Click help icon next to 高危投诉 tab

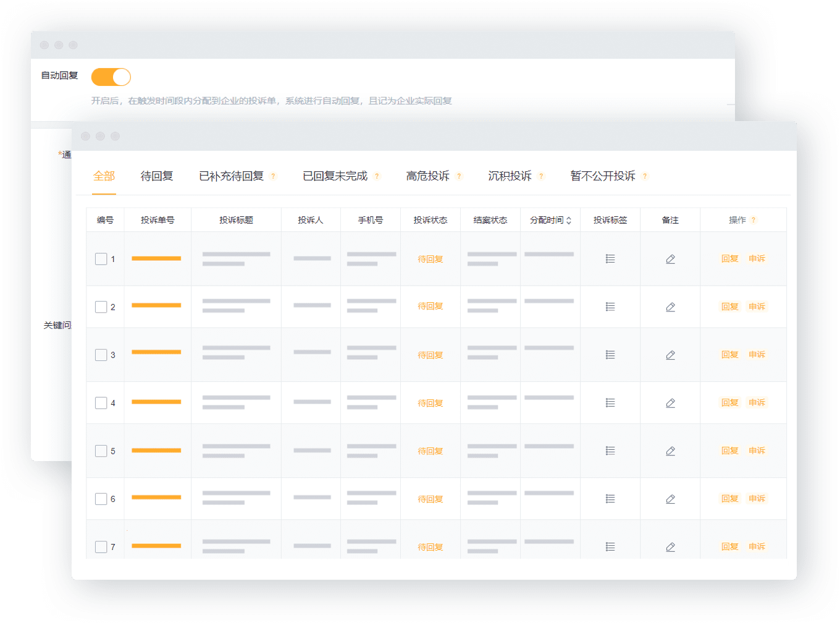coord(459,176)
